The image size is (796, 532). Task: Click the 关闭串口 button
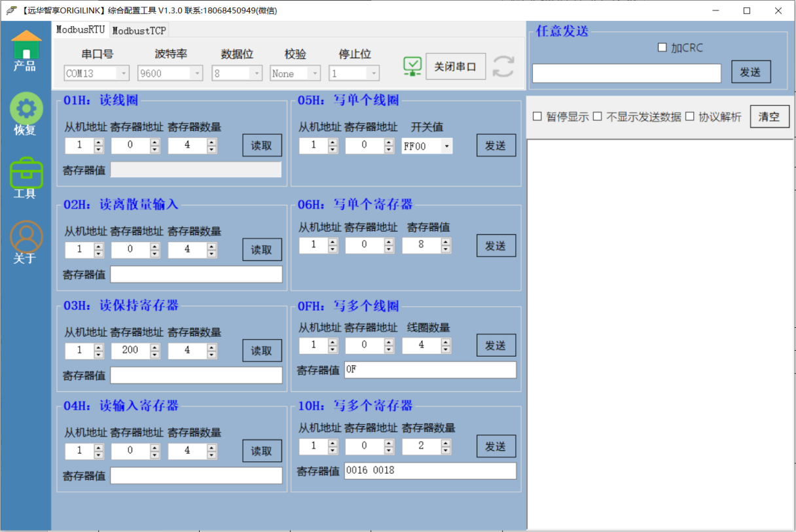tap(455, 67)
